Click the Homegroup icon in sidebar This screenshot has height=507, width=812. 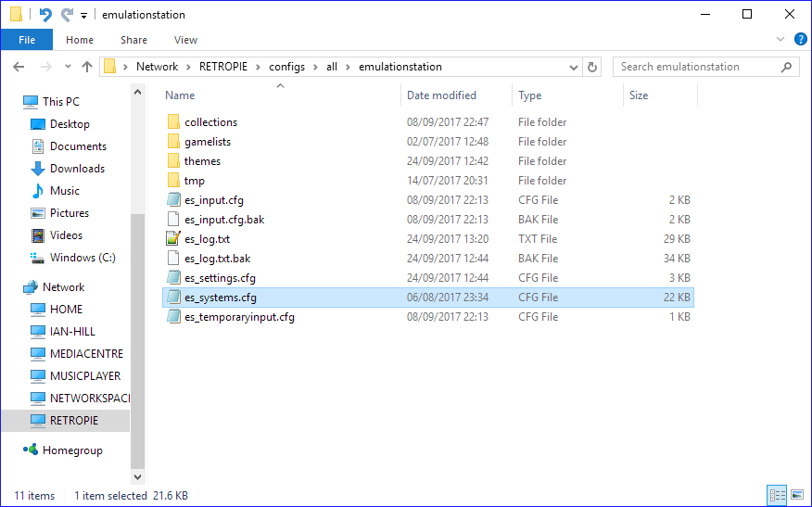click(x=31, y=450)
